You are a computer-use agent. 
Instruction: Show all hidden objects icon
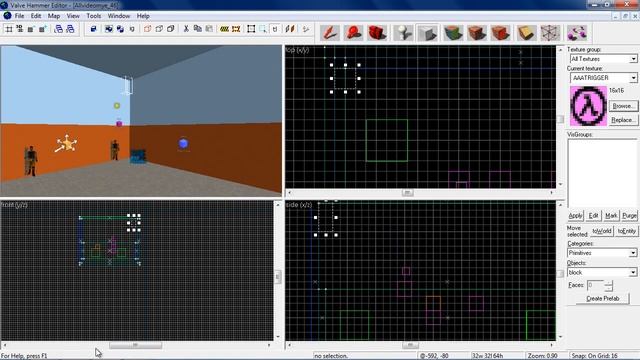coord(171,29)
